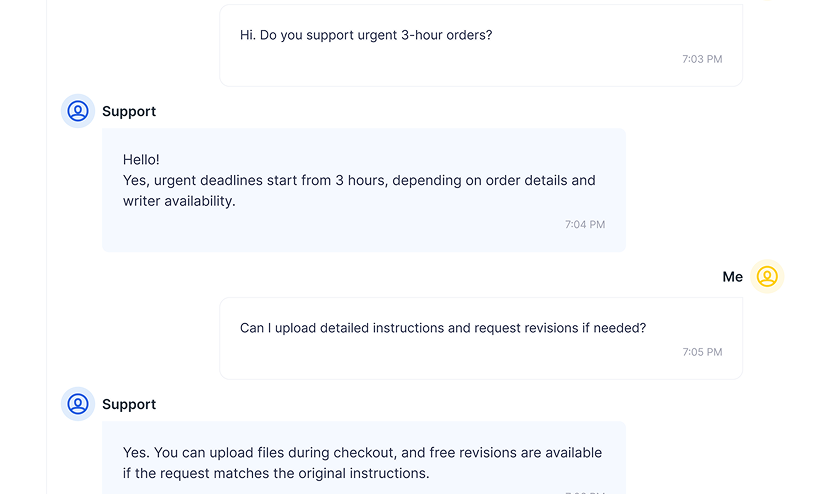Select the "Support" name above the free revisions reply
The height and width of the screenshot is (494, 826).
tap(129, 404)
